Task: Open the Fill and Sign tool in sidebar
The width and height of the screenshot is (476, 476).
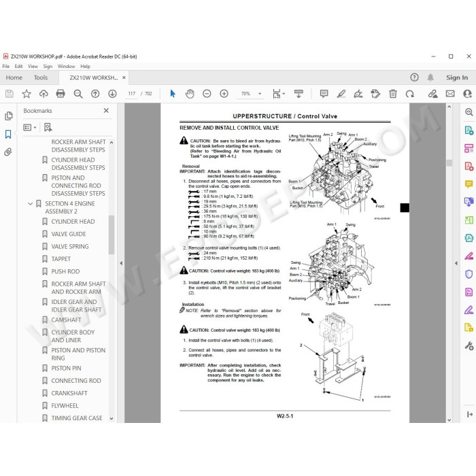Action: pos(469,310)
